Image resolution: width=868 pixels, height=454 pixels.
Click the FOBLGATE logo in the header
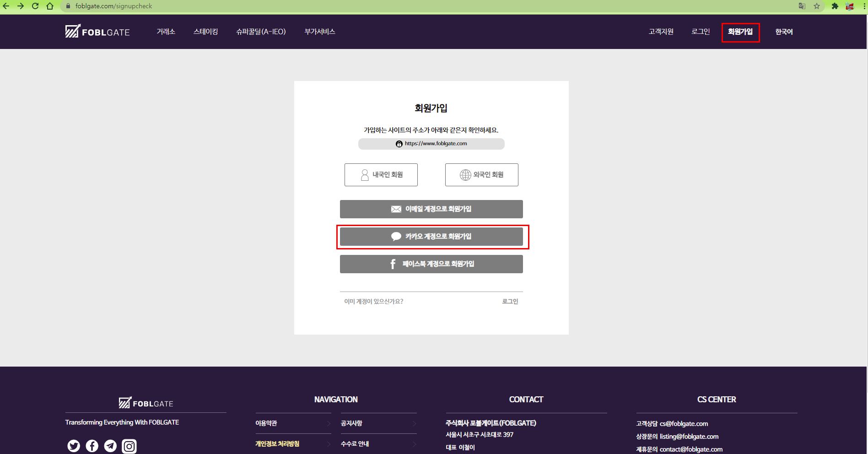click(x=97, y=31)
